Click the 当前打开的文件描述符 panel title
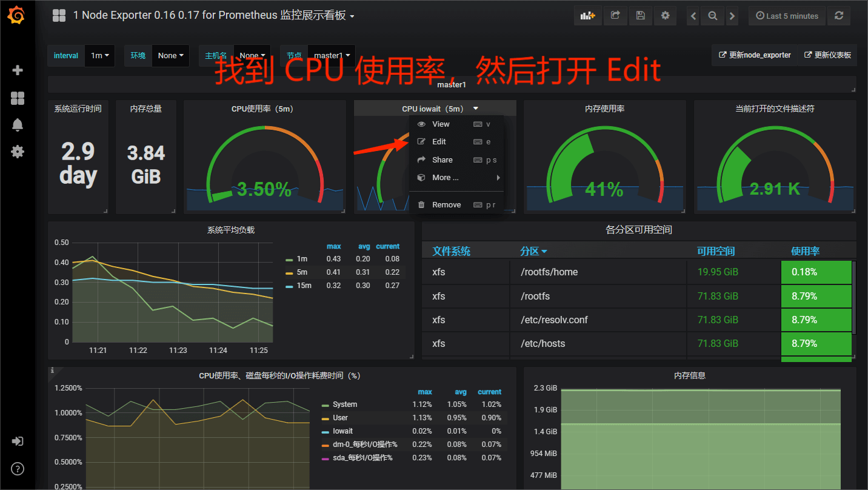Viewport: 868px width, 490px height. click(x=775, y=109)
